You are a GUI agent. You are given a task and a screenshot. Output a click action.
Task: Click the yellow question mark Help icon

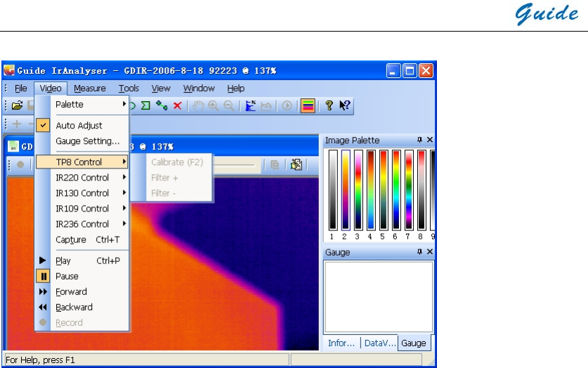pos(329,105)
